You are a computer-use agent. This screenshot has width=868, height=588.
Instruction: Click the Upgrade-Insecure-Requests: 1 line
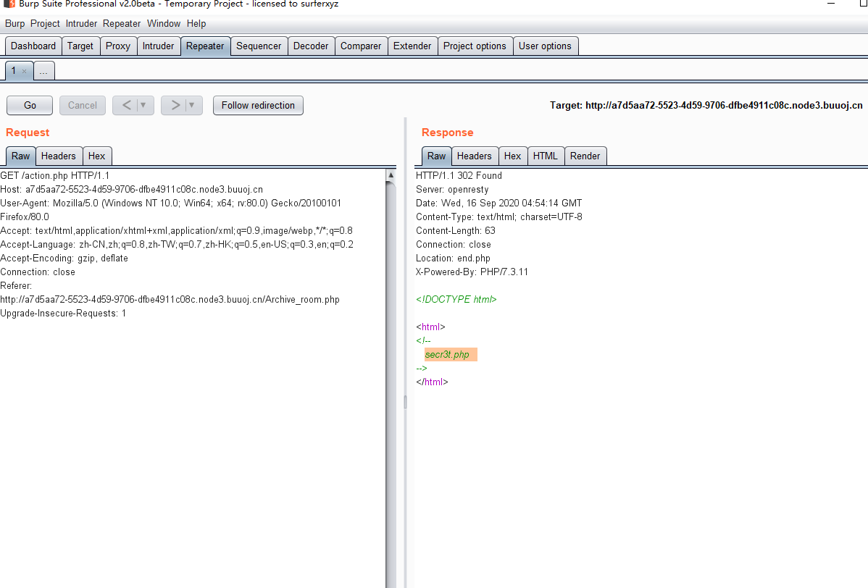click(x=63, y=314)
